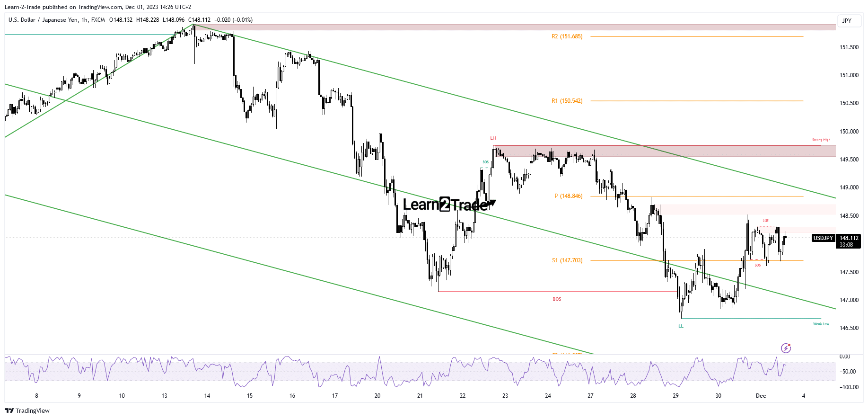This screenshot has width=868, height=419.
Task: Click Dec on the time axis
Action: pyautogui.click(x=761, y=396)
